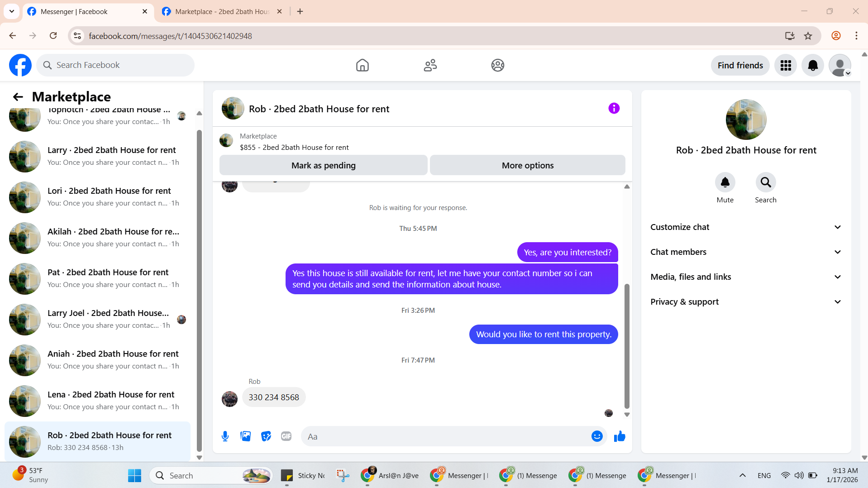Click the Find friends button
Image resolution: width=868 pixels, height=488 pixels.
coord(740,66)
